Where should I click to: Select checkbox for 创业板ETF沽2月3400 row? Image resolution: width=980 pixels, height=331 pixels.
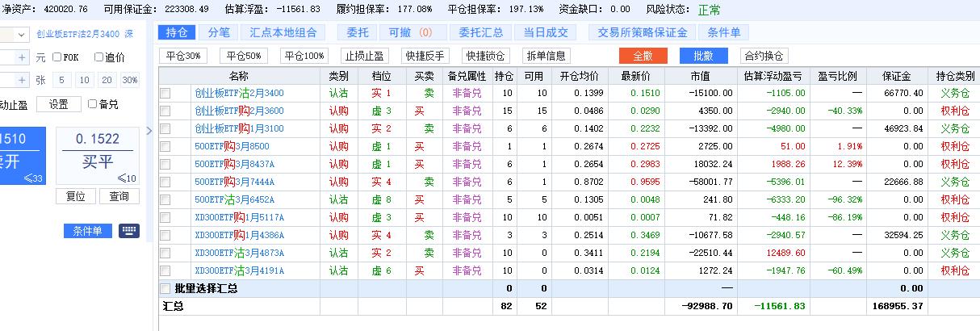pyautogui.click(x=165, y=93)
